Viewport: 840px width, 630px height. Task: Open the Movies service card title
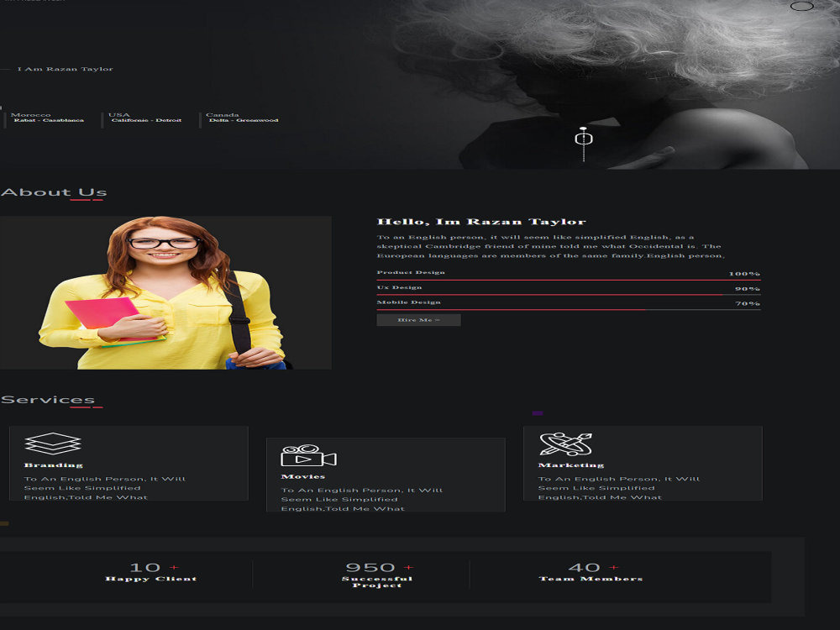[302, 476]
